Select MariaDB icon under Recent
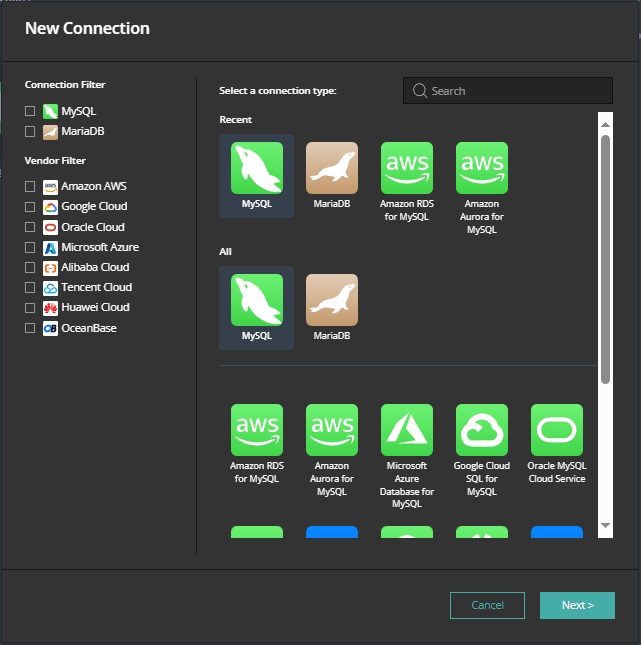The height and width of the screenshot is (645, 641). coord(332,168)
